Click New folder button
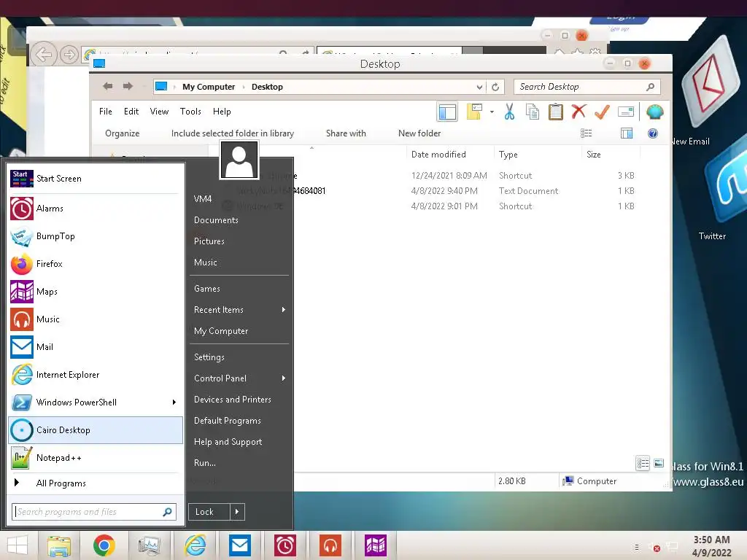 (419, 133)
